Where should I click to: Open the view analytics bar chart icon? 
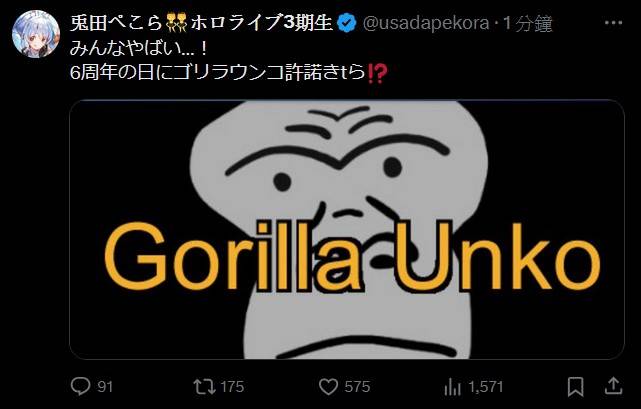tap(452, 387)
